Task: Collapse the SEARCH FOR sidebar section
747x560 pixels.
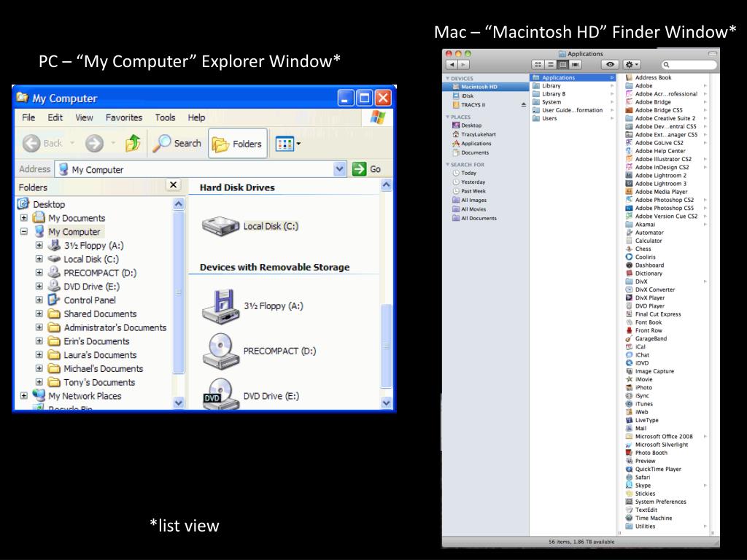Action: click(448, 164)
